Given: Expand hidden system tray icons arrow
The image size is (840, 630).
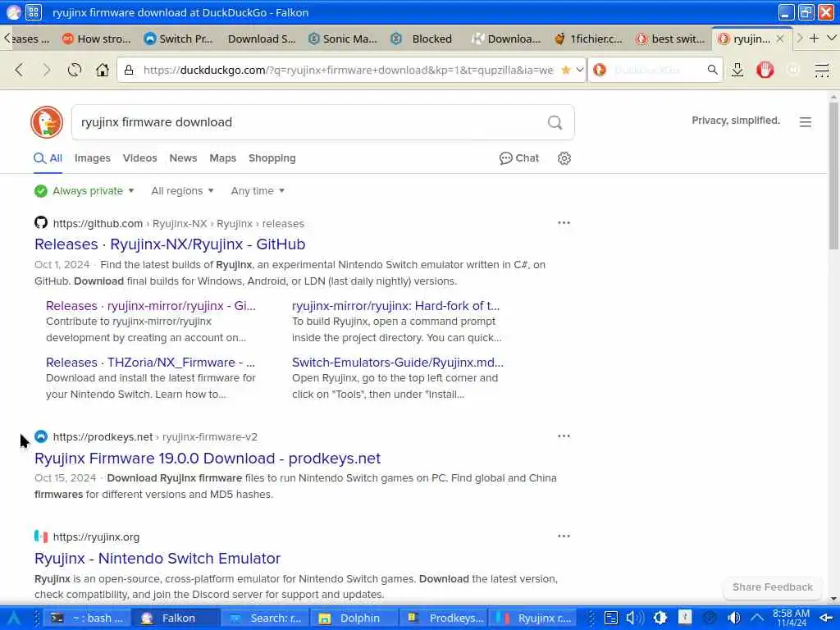Looking at the screenshot, I should (757, 619).
